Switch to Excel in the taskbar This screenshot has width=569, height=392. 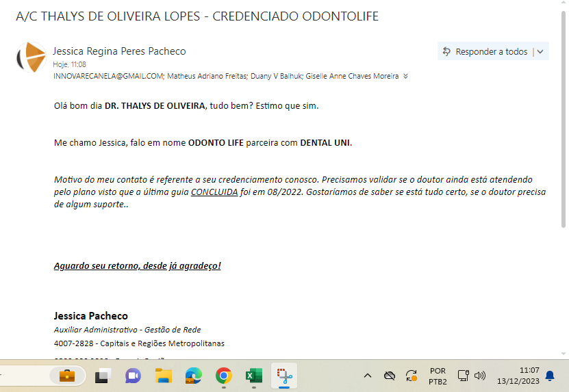pos(253,376)
